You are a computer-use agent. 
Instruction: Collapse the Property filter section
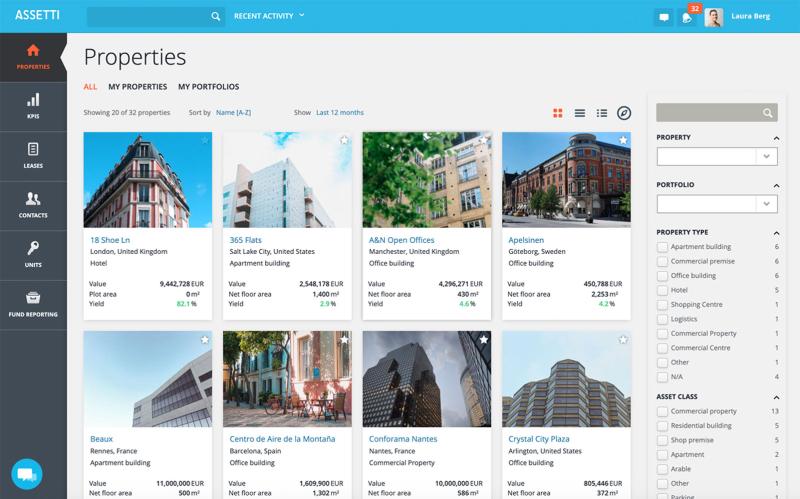pos(776,138)
